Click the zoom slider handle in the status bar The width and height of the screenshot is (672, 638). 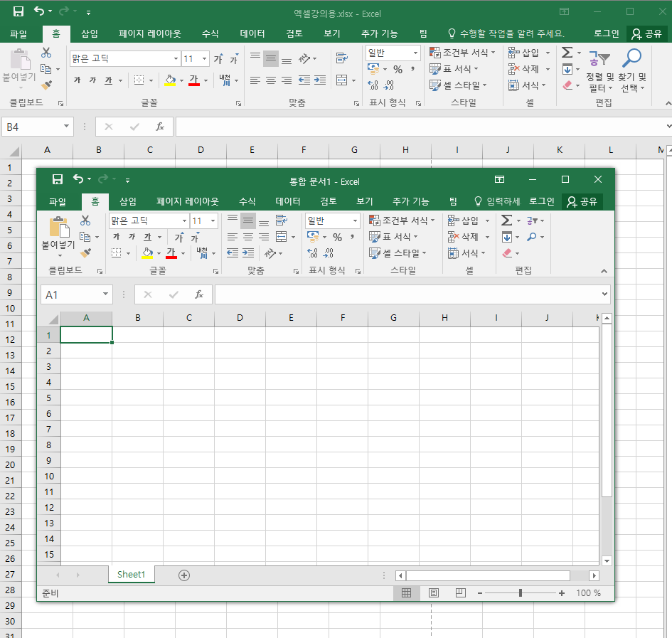[x=521, y=592]
